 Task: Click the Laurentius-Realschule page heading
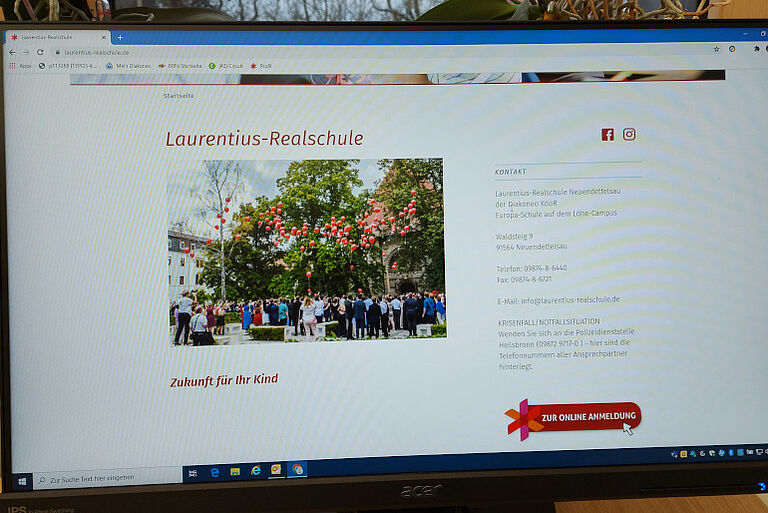point(264,139)
